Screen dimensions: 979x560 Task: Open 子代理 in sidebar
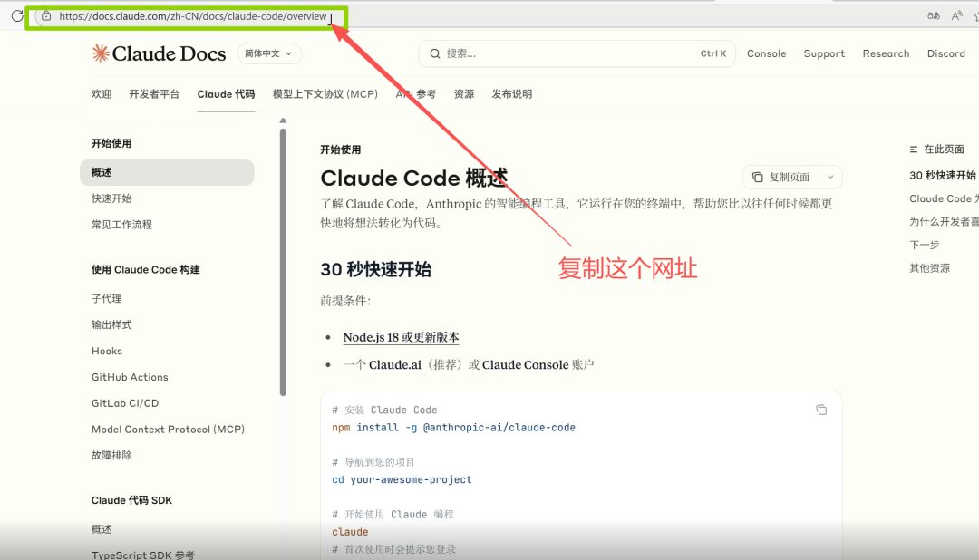click(x=107, y=299)
